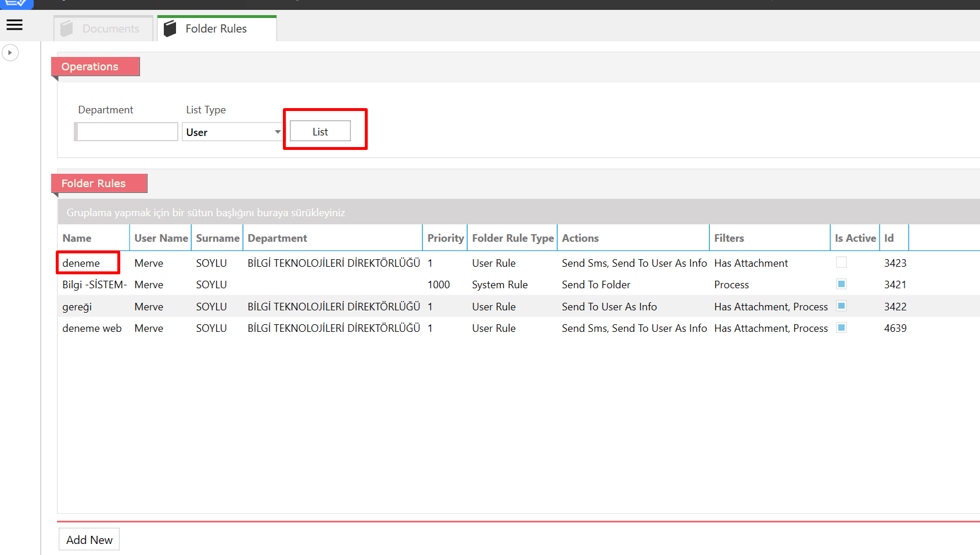This screenshot has width=980, height=555.
Task: Toggle Is Active checkbox for Bilgi -SİSTEM- rule
Action: [x=841, y=284]
